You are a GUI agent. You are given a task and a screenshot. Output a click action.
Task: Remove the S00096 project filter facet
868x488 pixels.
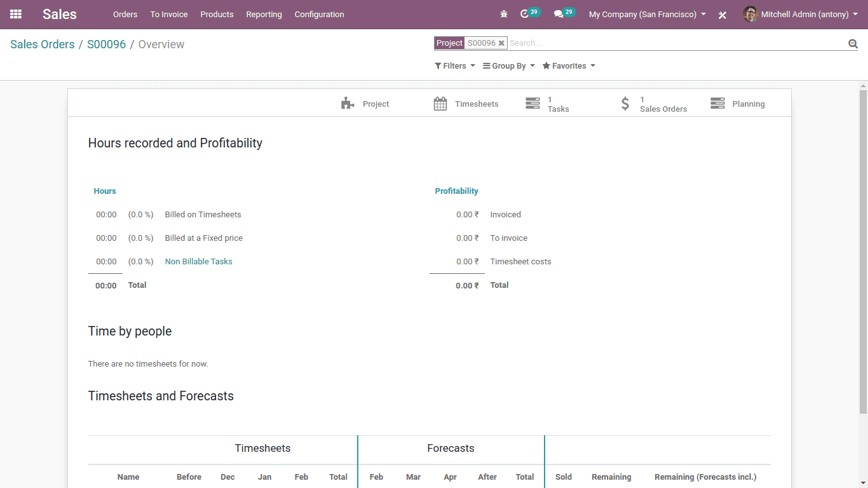click(501, 43)
